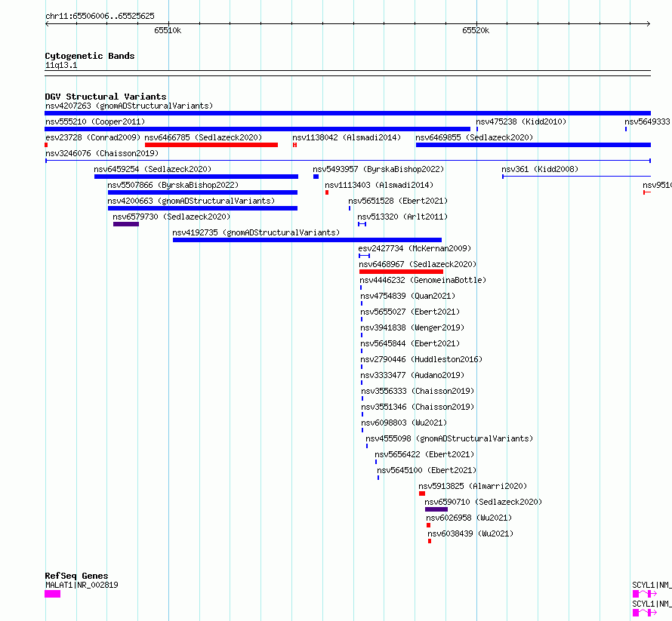The width and height of the screenshot is (672, 621).
Task: Click the nsv6459254 long blue bar
Action: pos(196,177)
